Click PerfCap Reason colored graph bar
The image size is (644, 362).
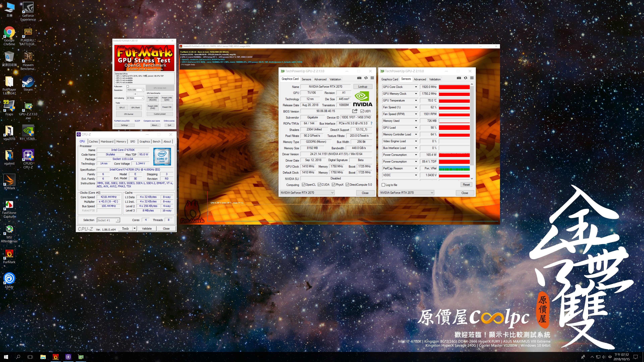(454, 168)
